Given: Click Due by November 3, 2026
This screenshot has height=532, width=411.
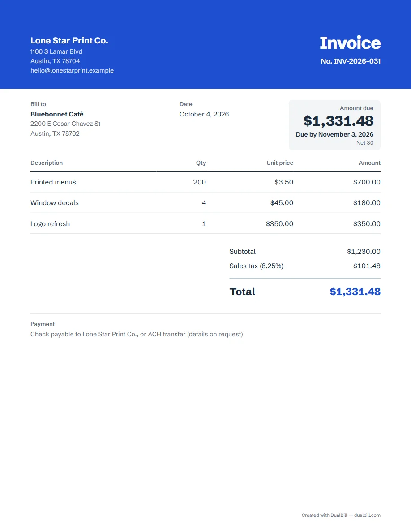Looking at the screenshot, I should click(x=335, y=135).
